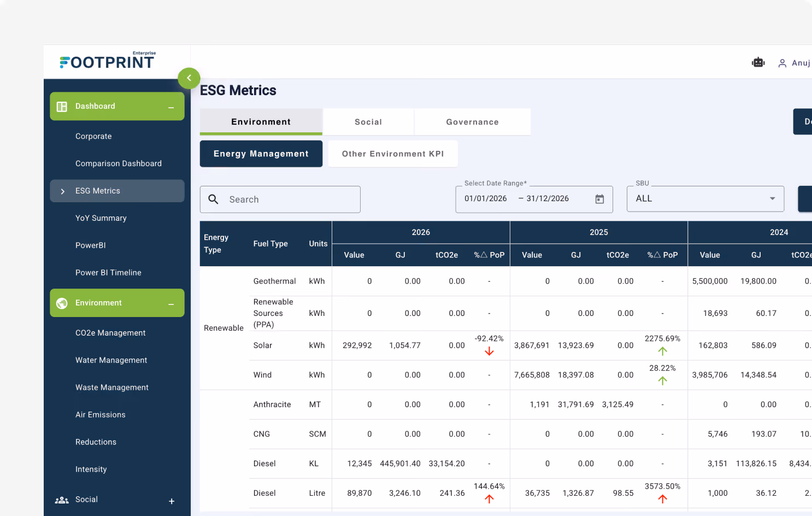Screen dimensions: 812x516
Task: Click the Social people icon
Action: (62, 500)
